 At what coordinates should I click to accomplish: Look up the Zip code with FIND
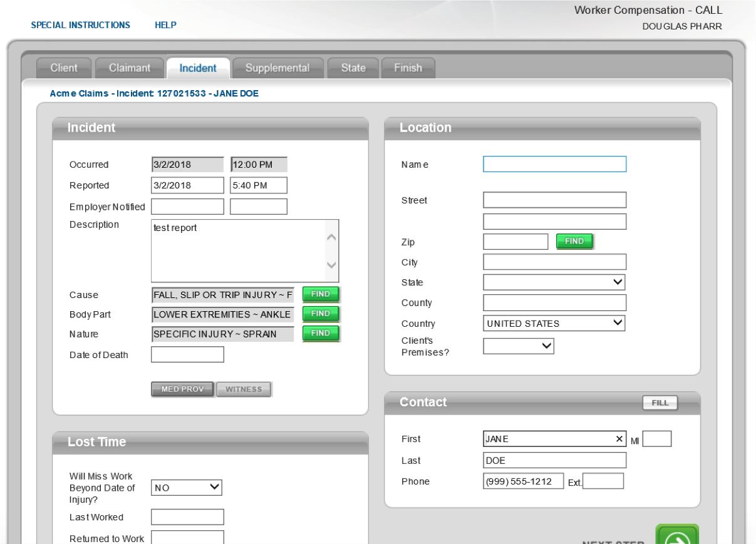coord(574,241)
